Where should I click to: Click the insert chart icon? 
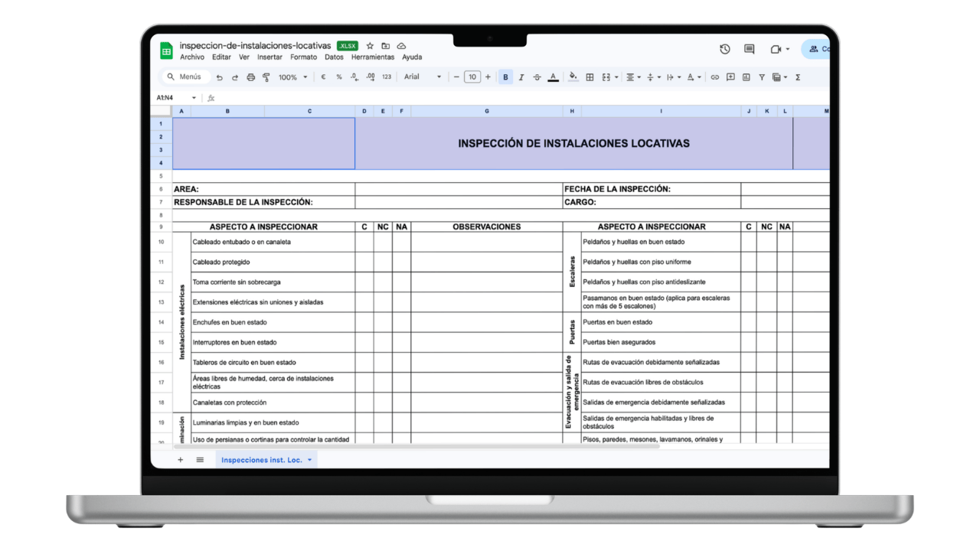click(746, 77)
